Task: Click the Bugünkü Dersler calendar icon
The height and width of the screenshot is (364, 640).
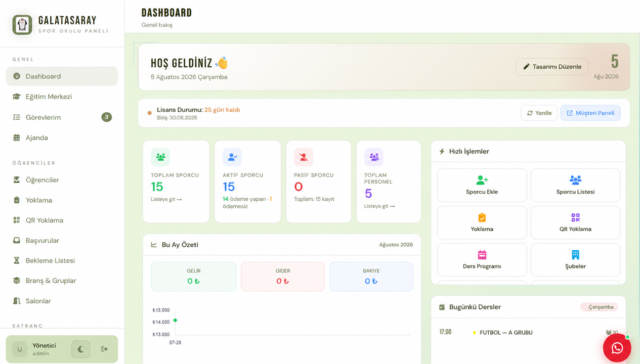Action: pyautogui.click(x=442, y=307)
